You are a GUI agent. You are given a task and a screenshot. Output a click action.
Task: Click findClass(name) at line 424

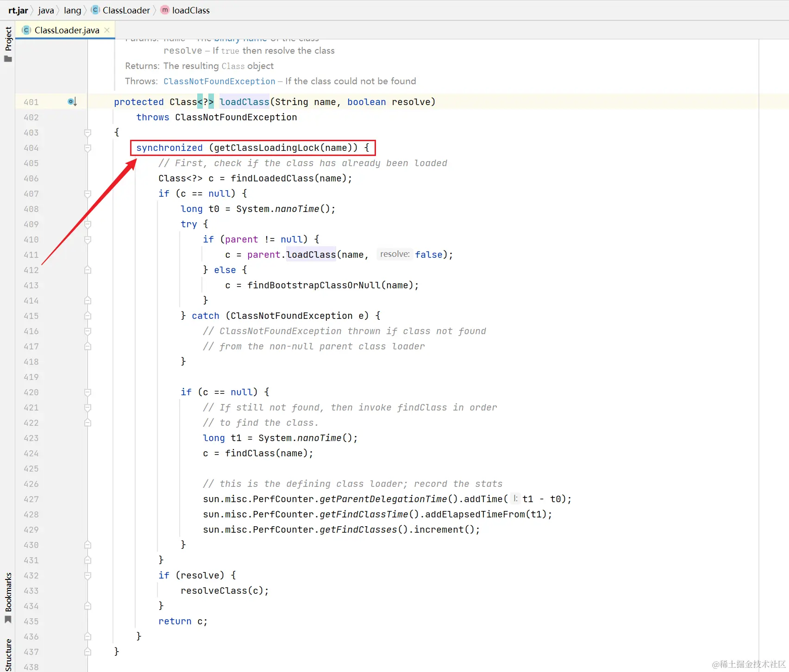point(266,454)
